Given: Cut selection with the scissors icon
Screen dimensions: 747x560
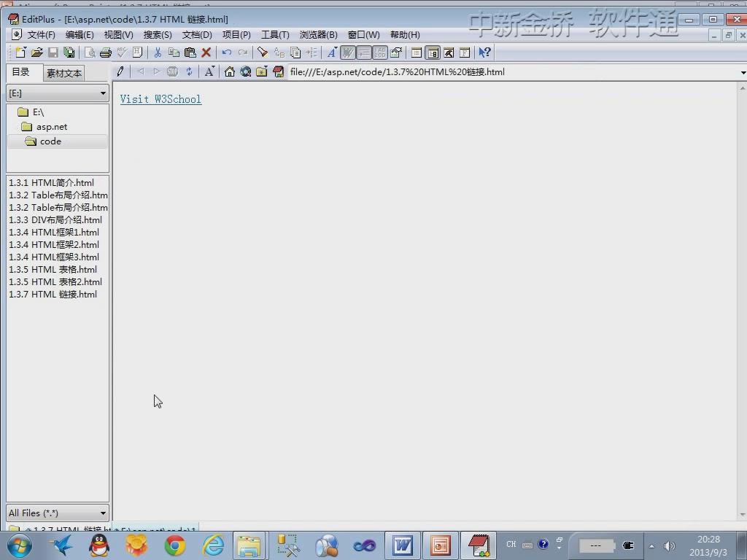Looking at the screenshot, I should click(x=158, y=52).
